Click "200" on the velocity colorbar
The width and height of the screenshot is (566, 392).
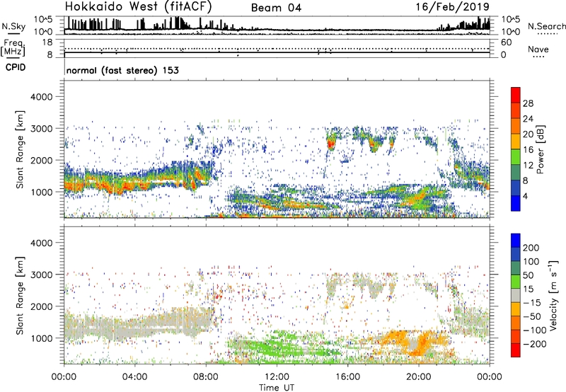point(531,248)
